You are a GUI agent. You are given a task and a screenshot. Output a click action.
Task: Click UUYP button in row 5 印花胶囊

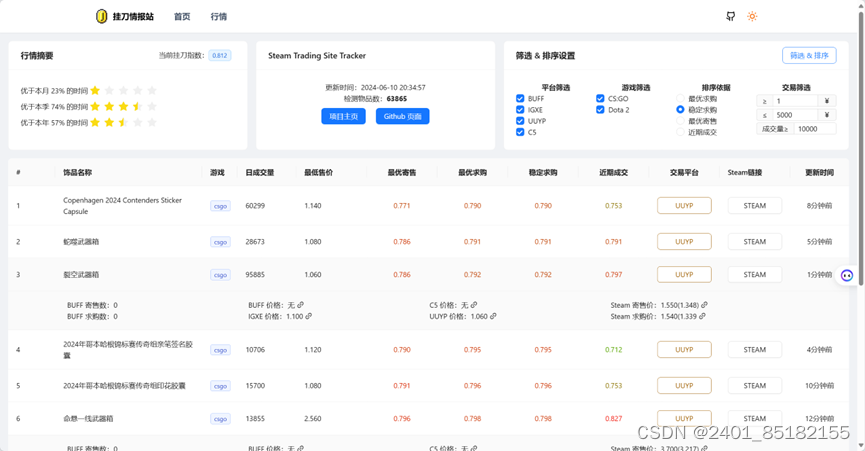click(684, 385)
